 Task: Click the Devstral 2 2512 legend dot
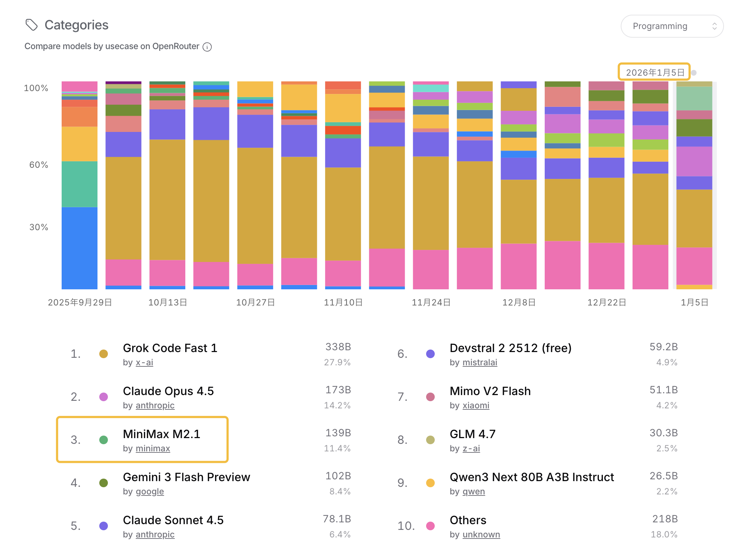430,354
